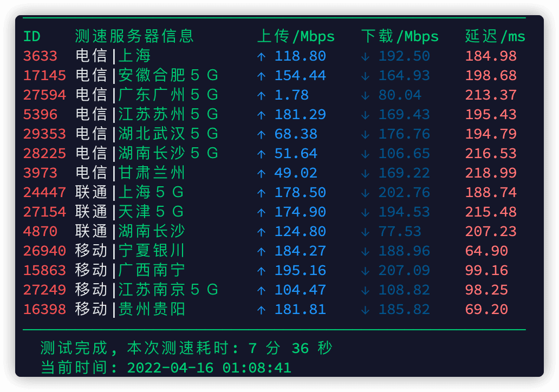
Task: Click download value 77.53
Action: point(400,232)
